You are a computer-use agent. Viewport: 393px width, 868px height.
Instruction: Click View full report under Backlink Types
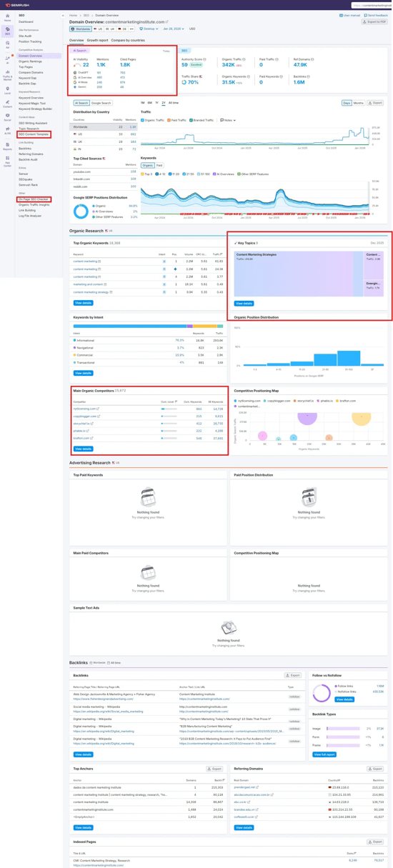324,754
